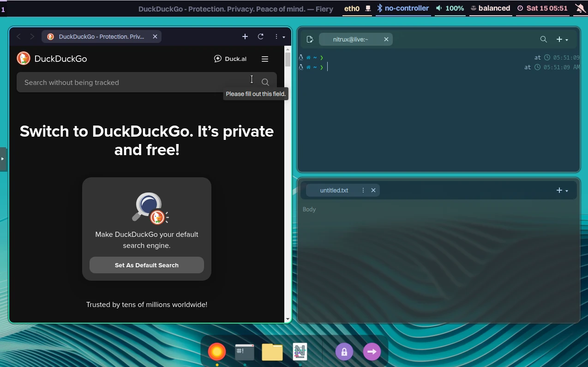Screen dimensions: 588x367
Task: Select the nitrux@live terminal tab
Action: click(x=351, y=40)
